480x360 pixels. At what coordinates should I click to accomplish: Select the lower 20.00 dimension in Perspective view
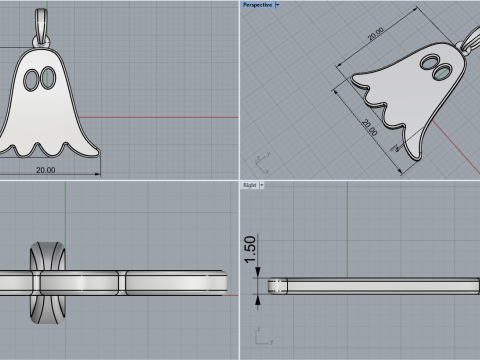369,127
